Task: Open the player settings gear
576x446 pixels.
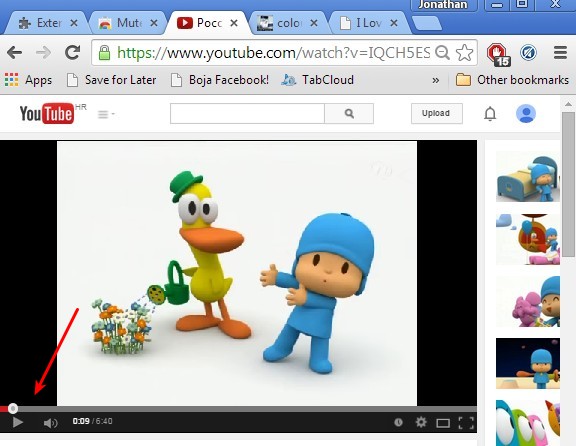Action: coord(421,422)
